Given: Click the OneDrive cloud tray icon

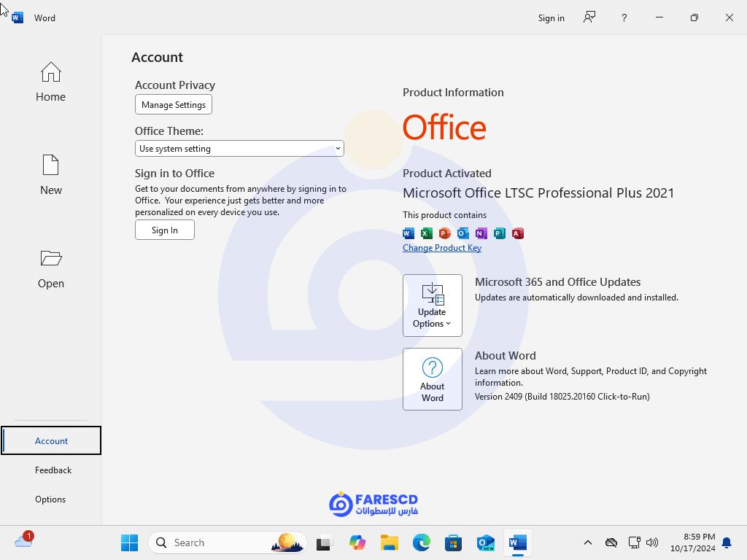Looking at the screenshot, I should click(x=611, y=542).
